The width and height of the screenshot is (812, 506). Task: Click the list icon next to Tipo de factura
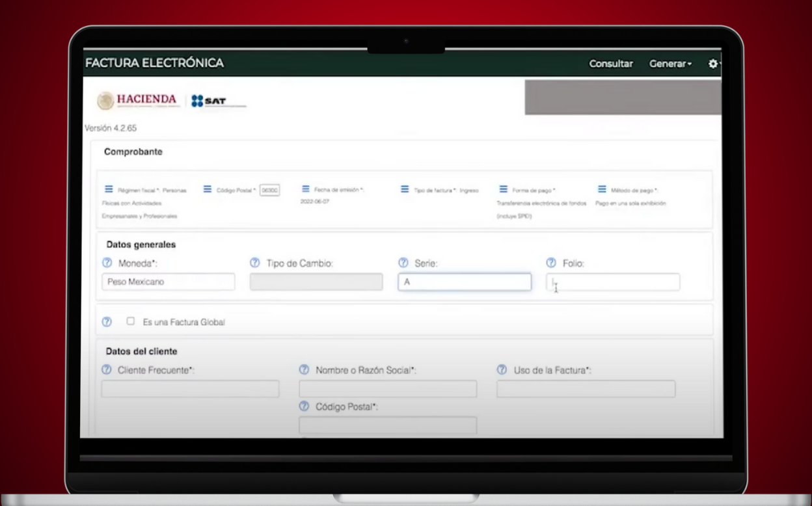(x=405, y=189)
